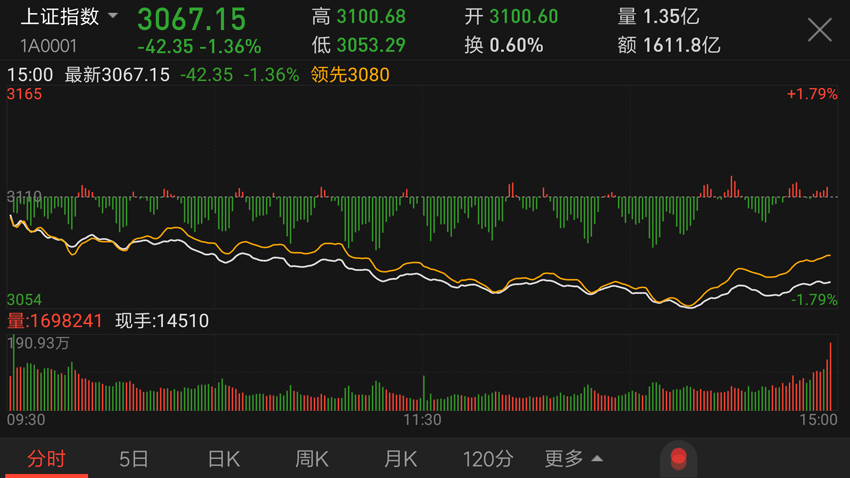
Task: Click the open value 3100.60
Action: pos(524,17)
